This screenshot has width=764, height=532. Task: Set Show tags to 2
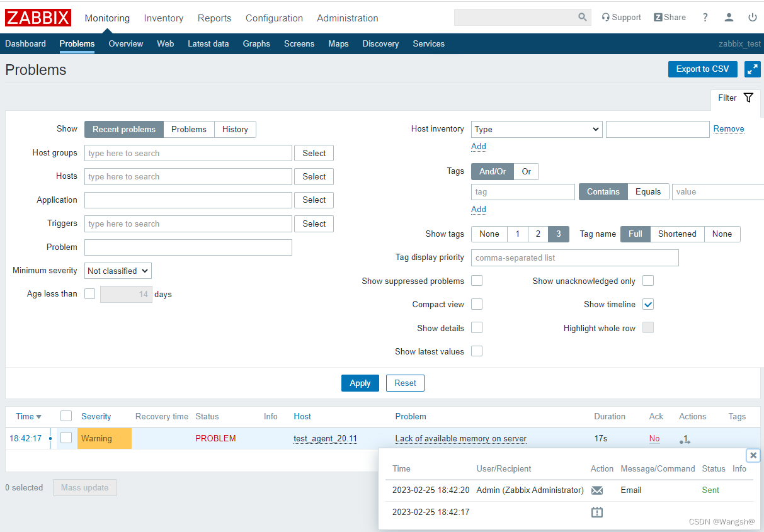(x=538, y=234)
